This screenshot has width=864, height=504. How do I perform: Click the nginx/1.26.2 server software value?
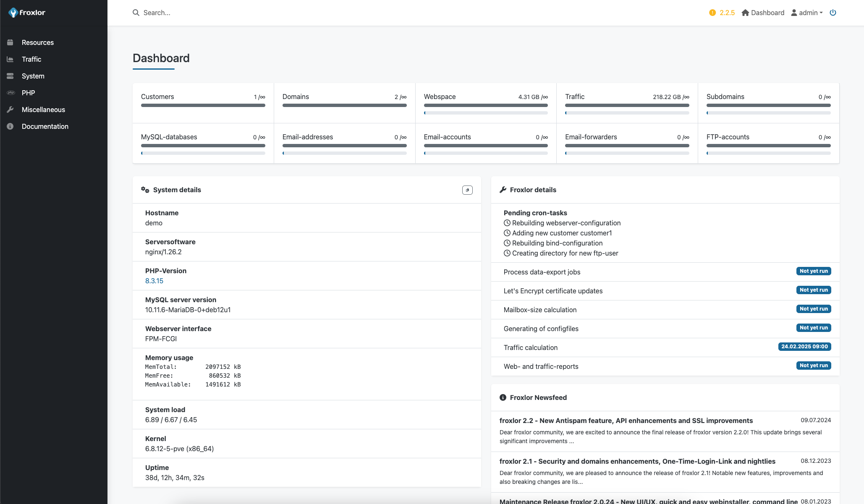163,252
